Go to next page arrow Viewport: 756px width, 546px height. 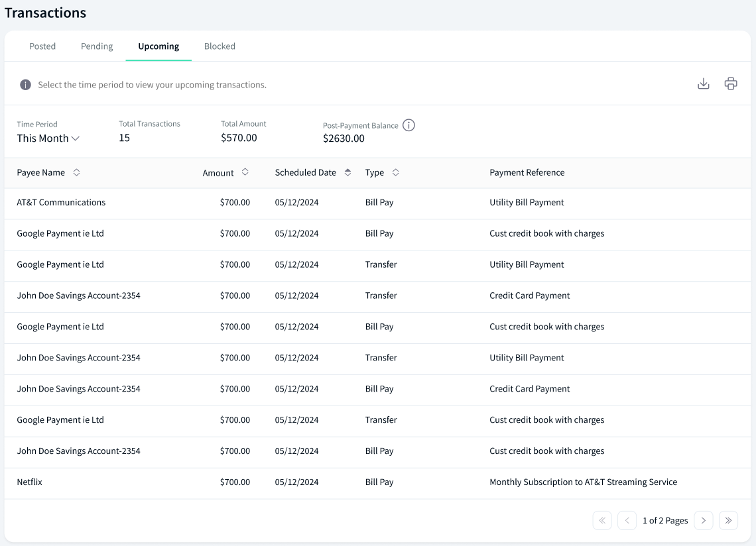(x=704, y=520)
